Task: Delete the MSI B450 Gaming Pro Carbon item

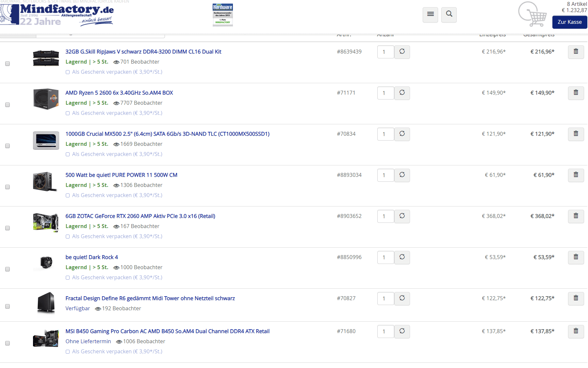Action: tap(576, 331)
